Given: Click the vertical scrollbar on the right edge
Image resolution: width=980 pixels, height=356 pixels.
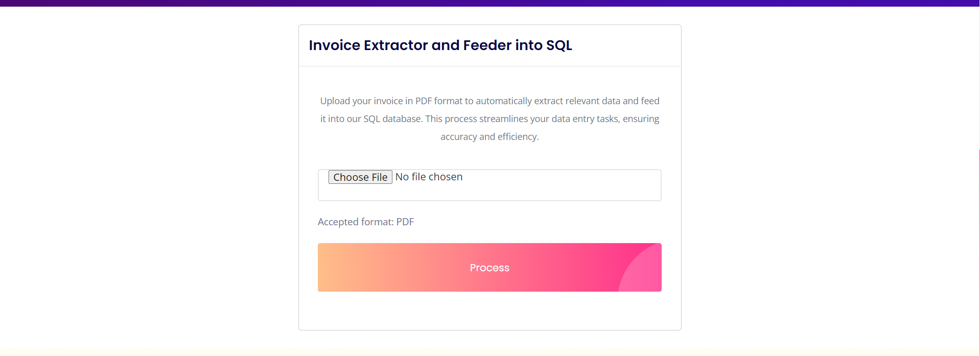Looking at the screenshot, I should [979, 230].
